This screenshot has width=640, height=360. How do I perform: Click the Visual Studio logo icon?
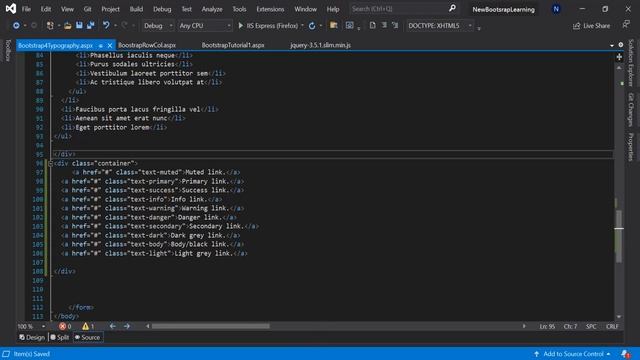click(x=11, y=9)
